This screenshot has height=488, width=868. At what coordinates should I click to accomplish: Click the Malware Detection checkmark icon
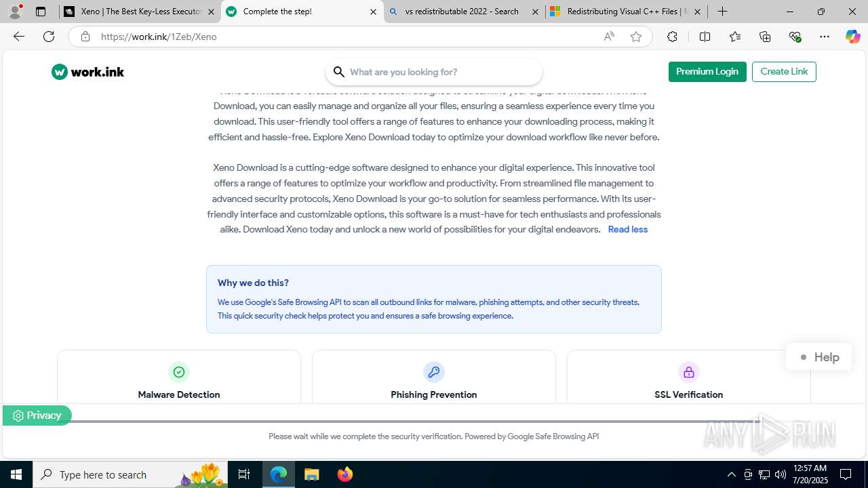click(179, 372)
